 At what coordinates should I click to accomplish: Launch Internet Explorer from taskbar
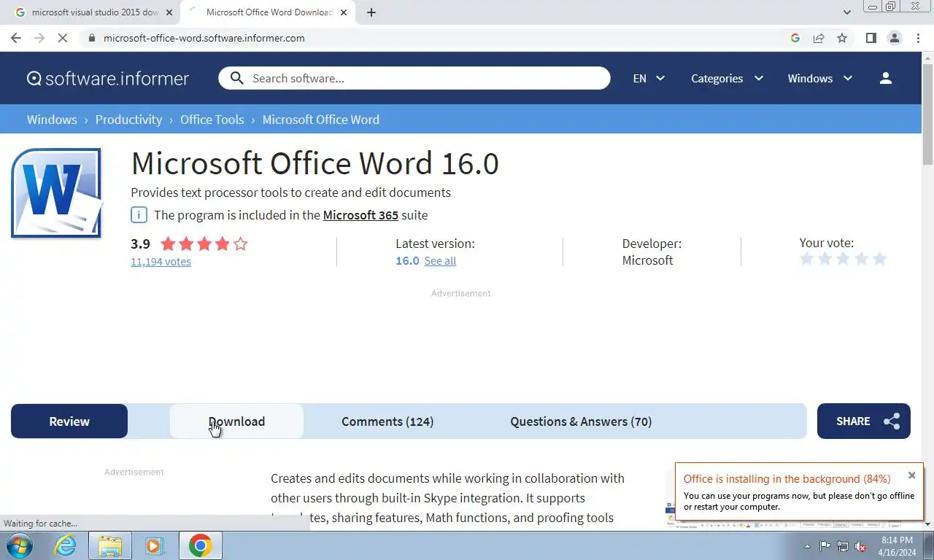[65, 545]
